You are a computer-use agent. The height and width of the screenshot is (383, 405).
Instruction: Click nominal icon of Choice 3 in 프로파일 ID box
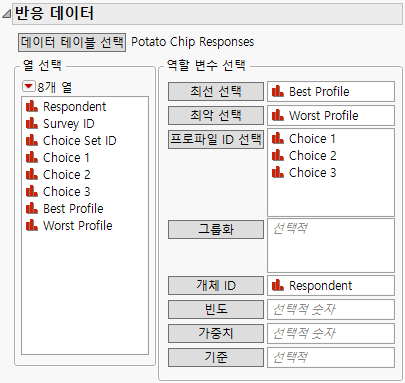click(278, 172)
